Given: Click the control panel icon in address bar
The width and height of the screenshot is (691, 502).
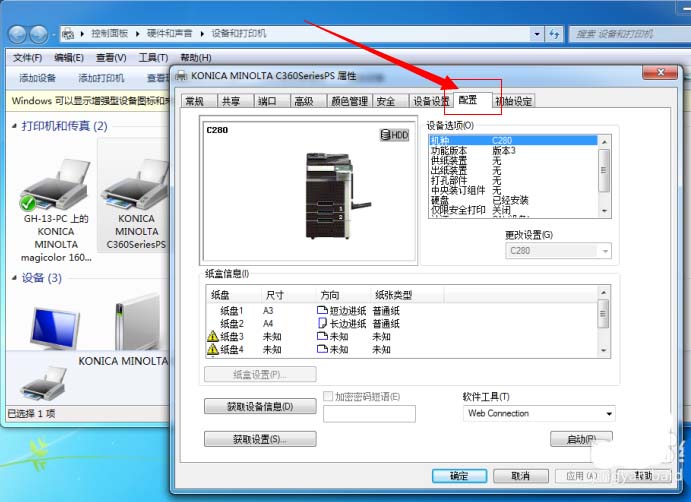Looking at the screenshot, I should tap(68, 34).
